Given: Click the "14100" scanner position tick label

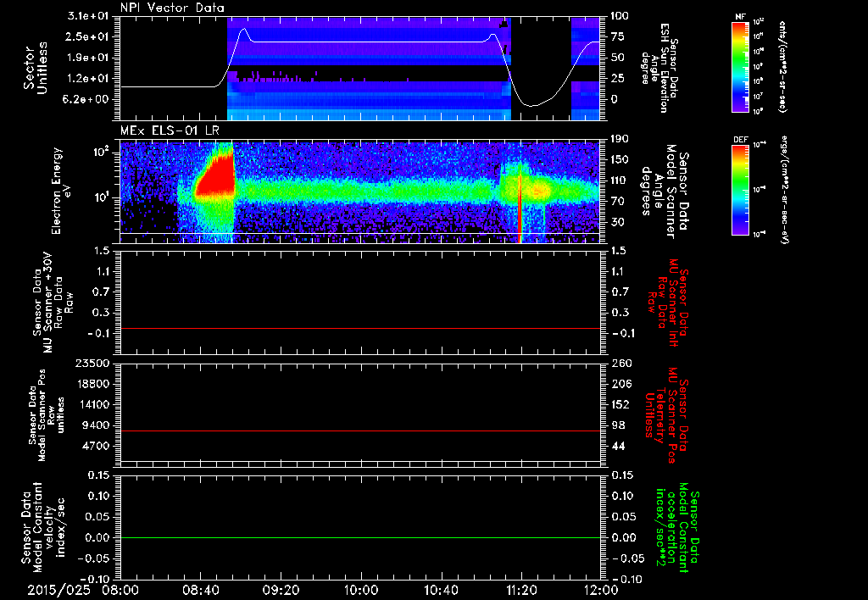Looking at the screenshot, I should (x=94, y=404).
